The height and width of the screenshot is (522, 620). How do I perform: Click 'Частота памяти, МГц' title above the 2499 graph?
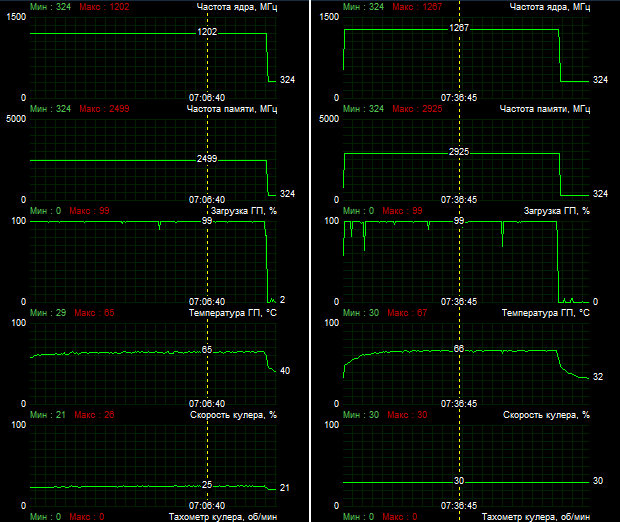(232, 109)
